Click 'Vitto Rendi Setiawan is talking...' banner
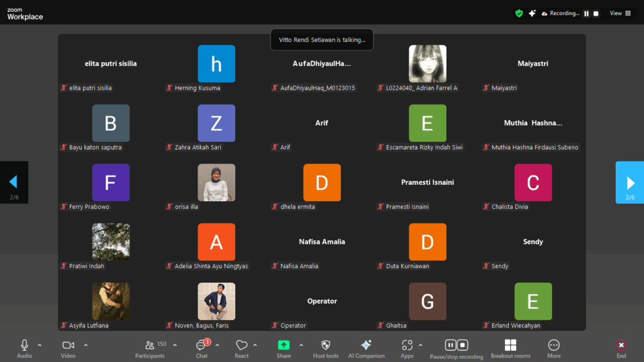 click(322, 40)
